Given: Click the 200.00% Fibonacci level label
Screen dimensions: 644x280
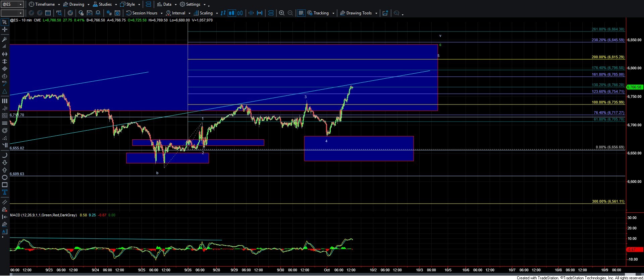Looking at the screenshot, I should (607, 57).
